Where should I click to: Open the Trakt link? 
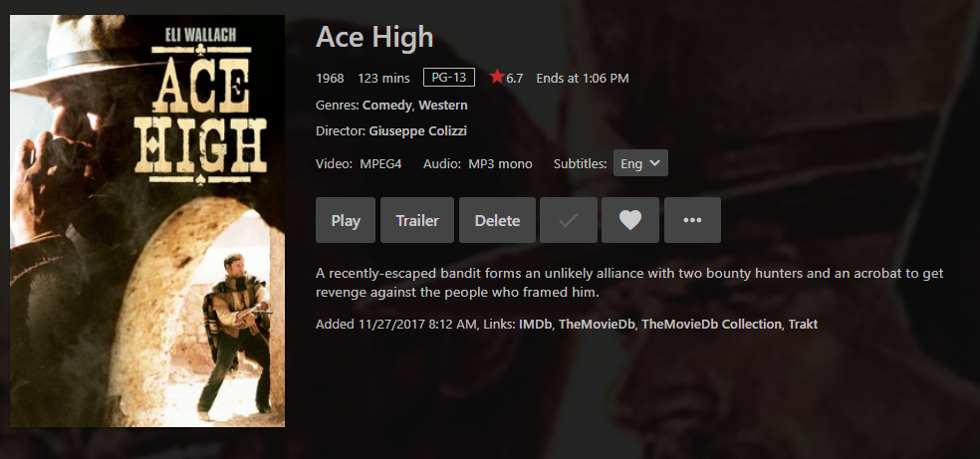tap(803, 325)
